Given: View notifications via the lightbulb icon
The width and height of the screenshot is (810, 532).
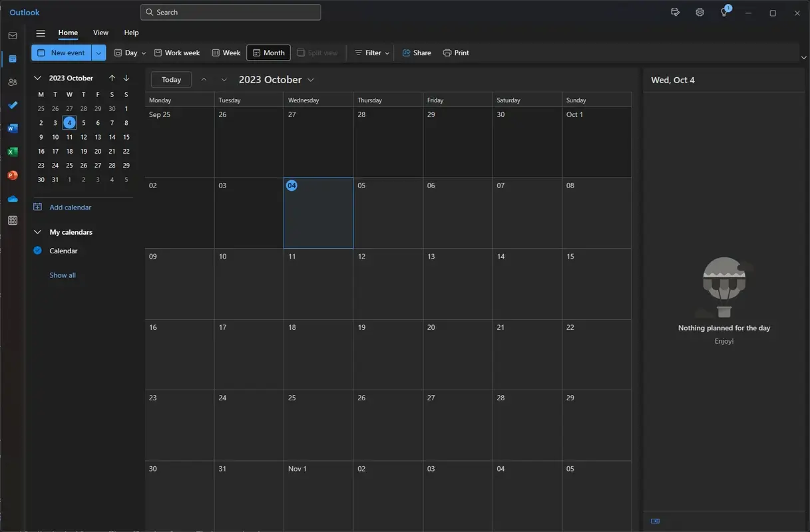Looking at the screenshot, I should [x=723, y=12].
